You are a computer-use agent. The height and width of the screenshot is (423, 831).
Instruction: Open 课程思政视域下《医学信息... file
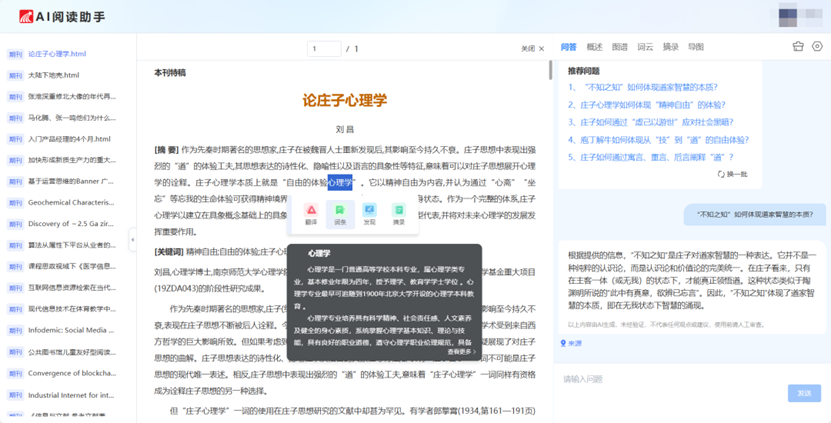pyautogui.click(x=72, y=266)
